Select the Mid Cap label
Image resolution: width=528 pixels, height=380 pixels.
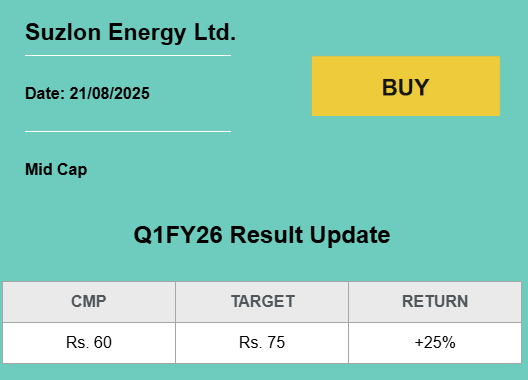point(56,169)
